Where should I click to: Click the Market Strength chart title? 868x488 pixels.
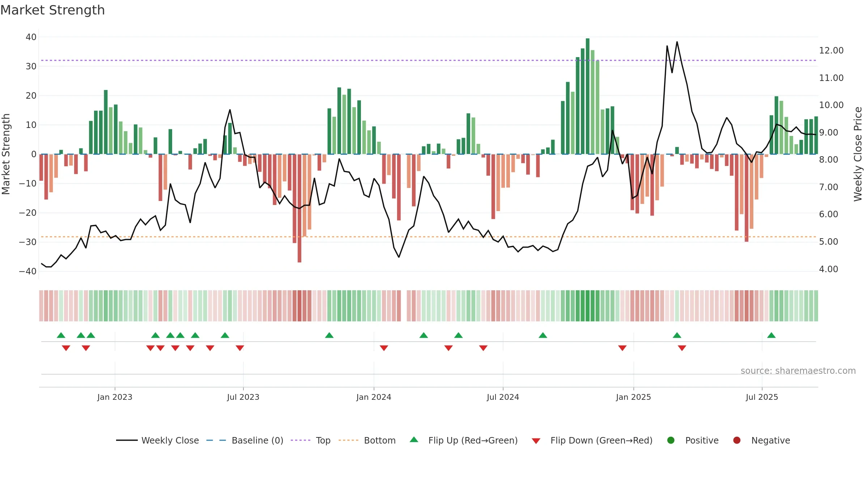[52, 10]
